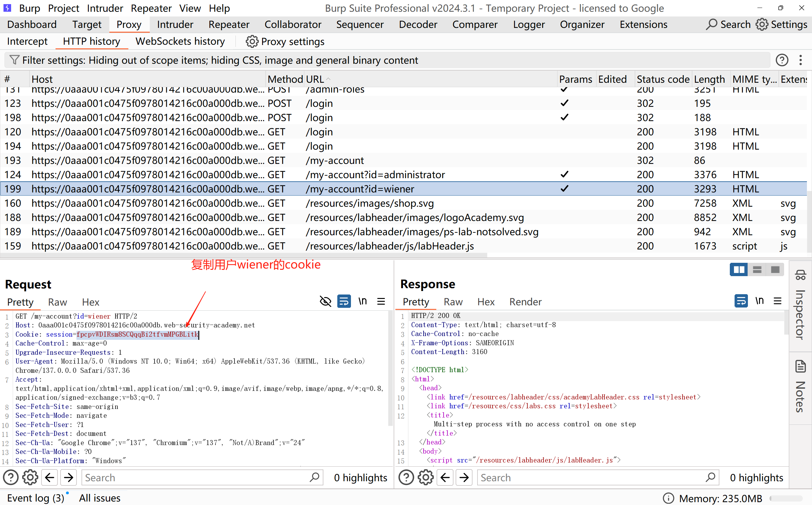The image size is (812, 505).
Task: Open All issues in the status bar
Action: point(100,498)
